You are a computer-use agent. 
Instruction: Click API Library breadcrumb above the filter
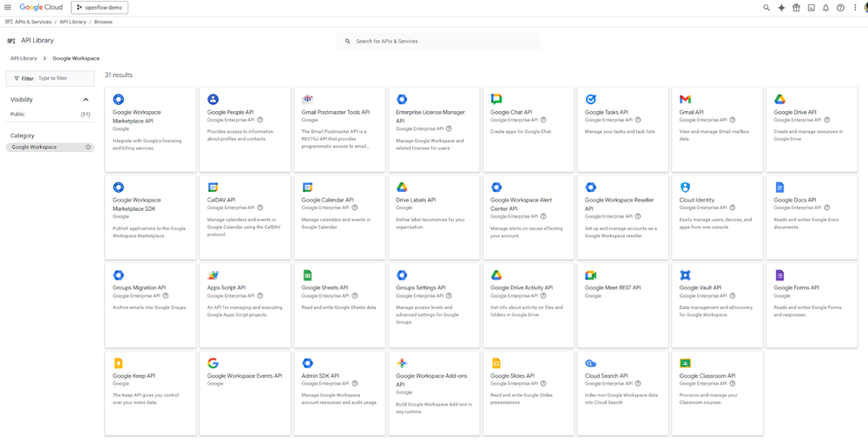coord(23,58)
